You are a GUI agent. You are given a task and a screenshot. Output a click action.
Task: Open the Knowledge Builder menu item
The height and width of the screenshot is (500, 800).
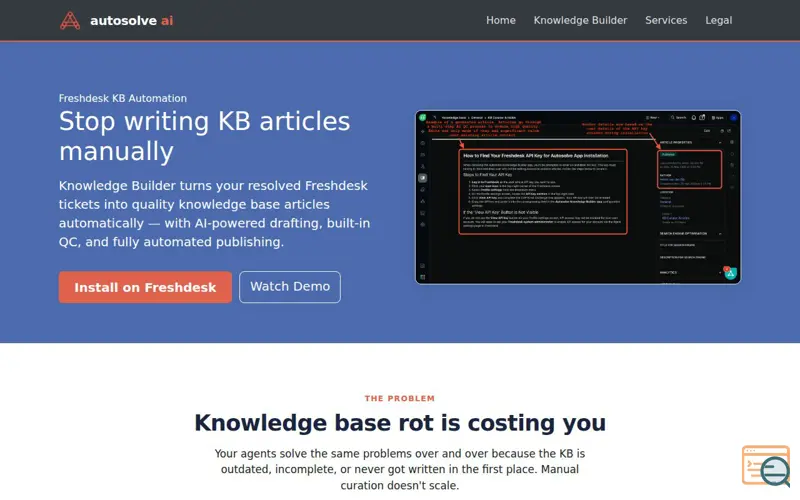click(x=580, y=20)
